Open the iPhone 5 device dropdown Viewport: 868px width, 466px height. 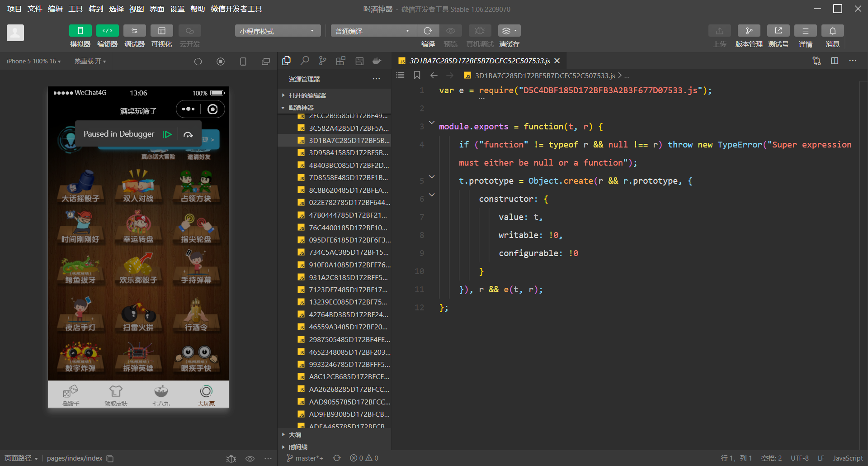click(x=33, y=61)
